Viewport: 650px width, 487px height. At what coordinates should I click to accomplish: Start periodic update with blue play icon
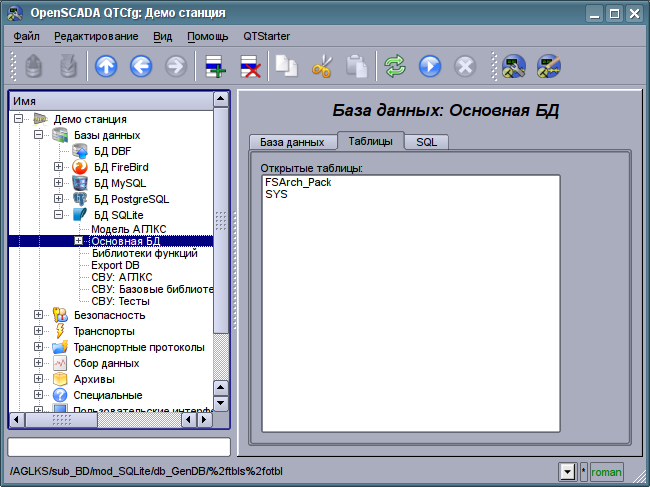point(430,66)
